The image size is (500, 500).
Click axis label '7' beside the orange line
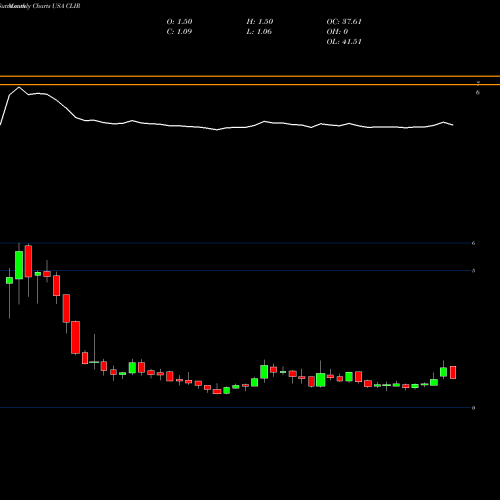tap(478, 83)
